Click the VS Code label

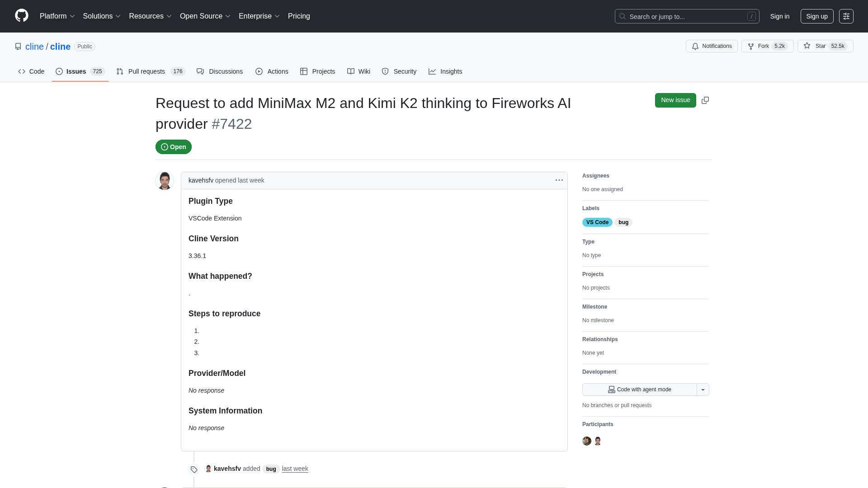[x=597, y=222]
